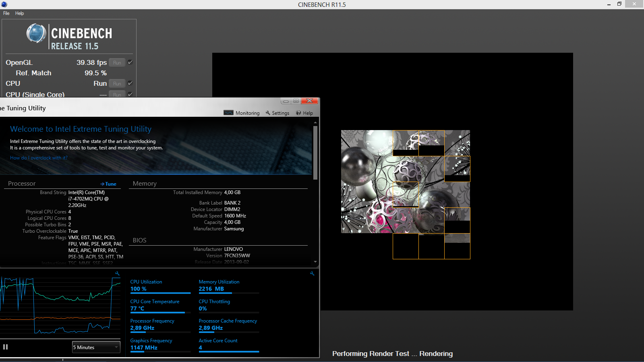Click the Cinebench title bar app icon
Image resolution: width=644 pixels, height=362 pixels.
point(4,4)
